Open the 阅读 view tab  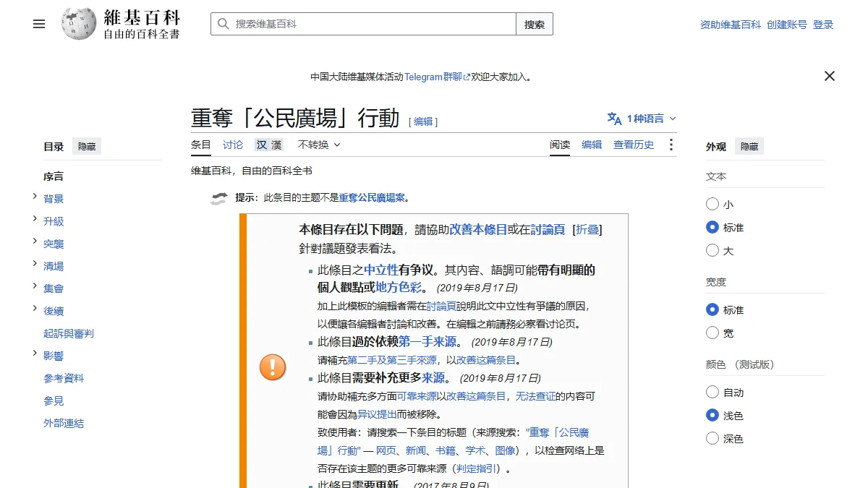point(560,145)
